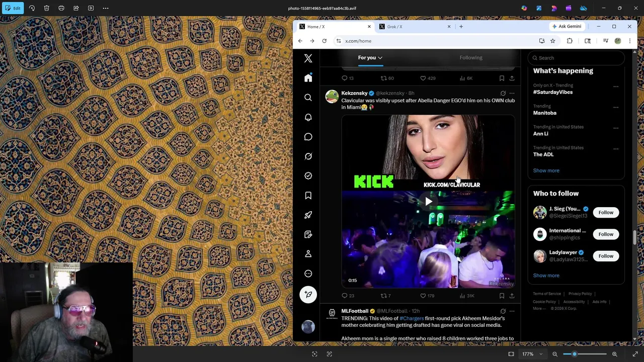Click the Ask Gemini button
Viewport: 644px width, 362px height.
click(x=567, y=26)
